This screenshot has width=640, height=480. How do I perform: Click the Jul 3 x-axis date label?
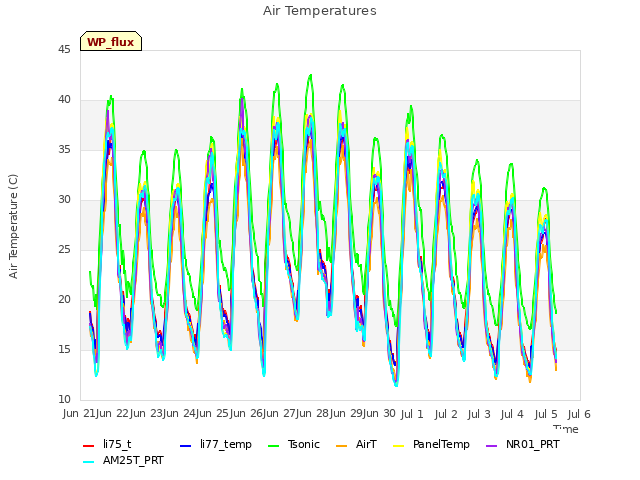click(479, 414)
